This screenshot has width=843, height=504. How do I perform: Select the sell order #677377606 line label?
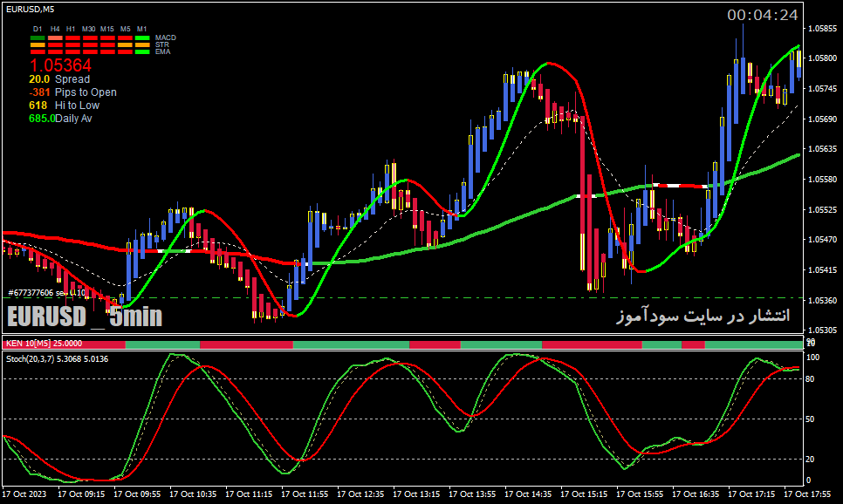(x=47, y=293)
